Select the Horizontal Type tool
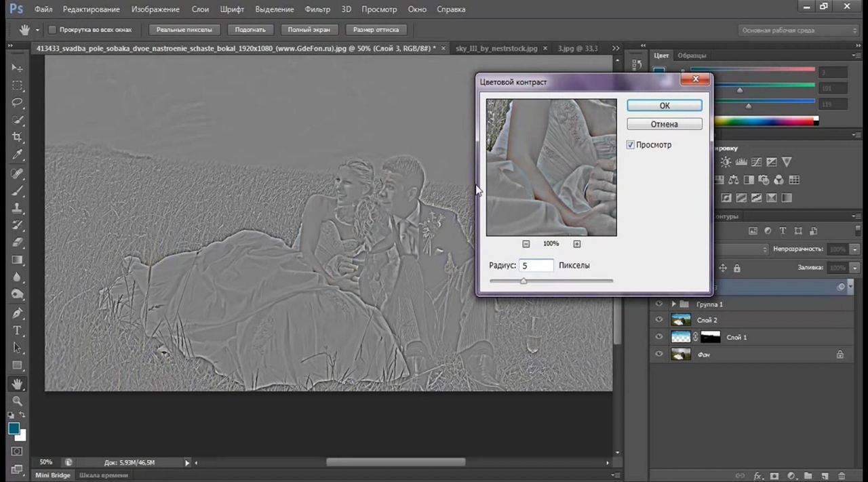The image size is (868, 482). pyautogui.click(x=17, y=331)
